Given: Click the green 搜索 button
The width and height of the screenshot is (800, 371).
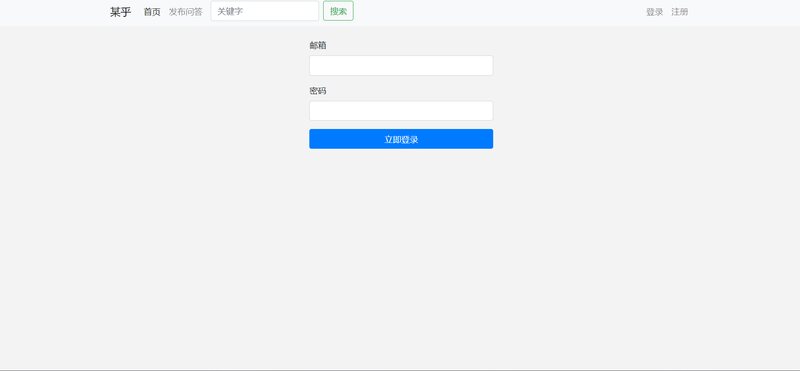Looking at the screenshot, I should 338,11.
